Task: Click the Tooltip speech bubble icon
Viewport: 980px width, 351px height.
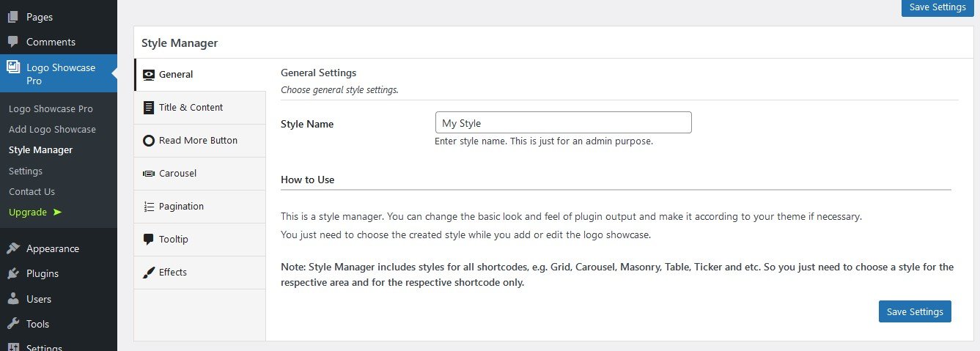Action: [x=149, y=239]
